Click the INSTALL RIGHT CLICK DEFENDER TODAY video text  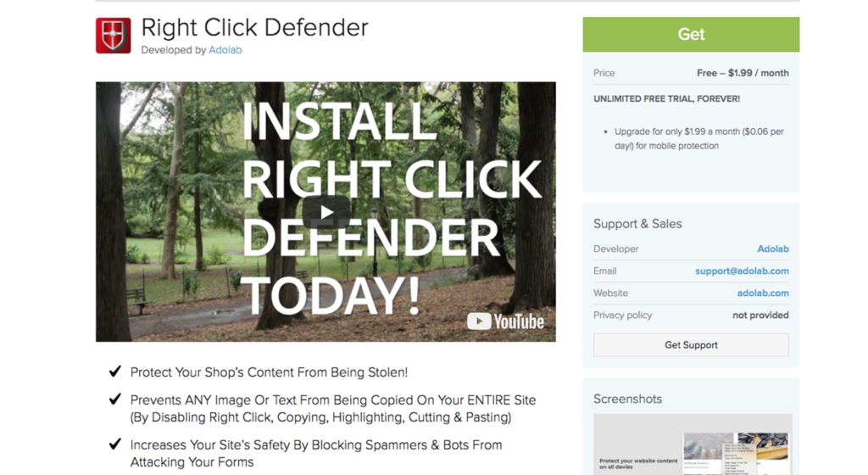[x=390, y=208]
